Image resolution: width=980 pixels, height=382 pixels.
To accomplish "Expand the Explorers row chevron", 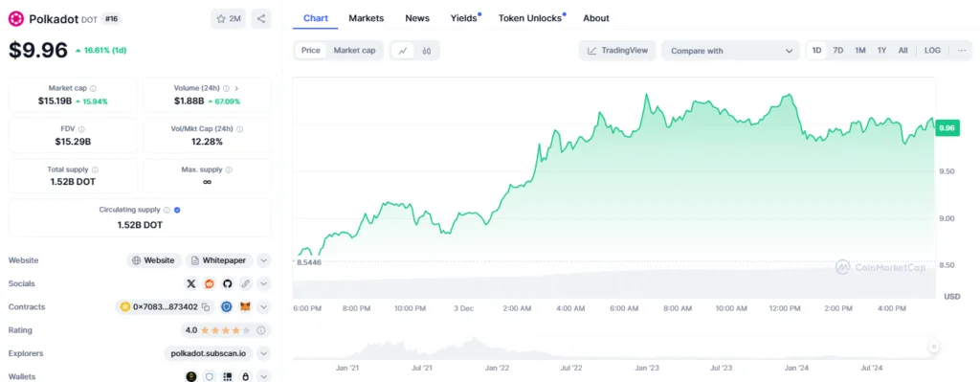I will click(x=264, y=353).
